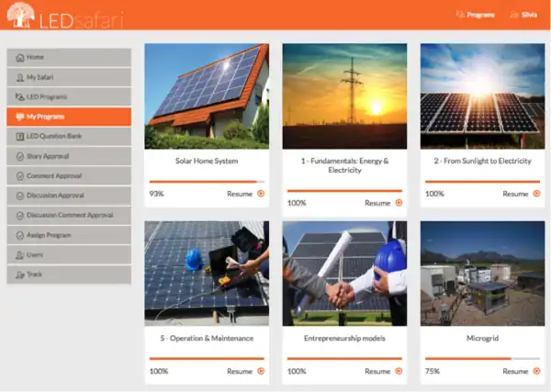
Task: Click the Comment Approval checkmark icon
Action: coord(20,176)
